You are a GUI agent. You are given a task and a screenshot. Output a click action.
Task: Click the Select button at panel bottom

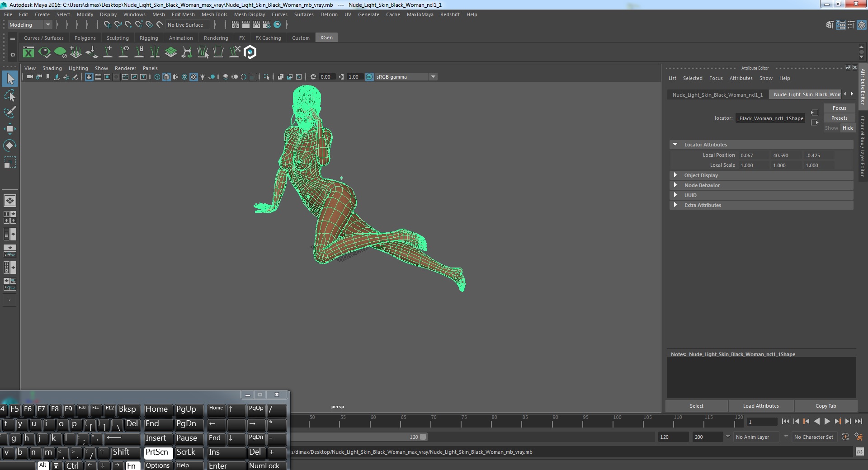(x=697, y=406)
